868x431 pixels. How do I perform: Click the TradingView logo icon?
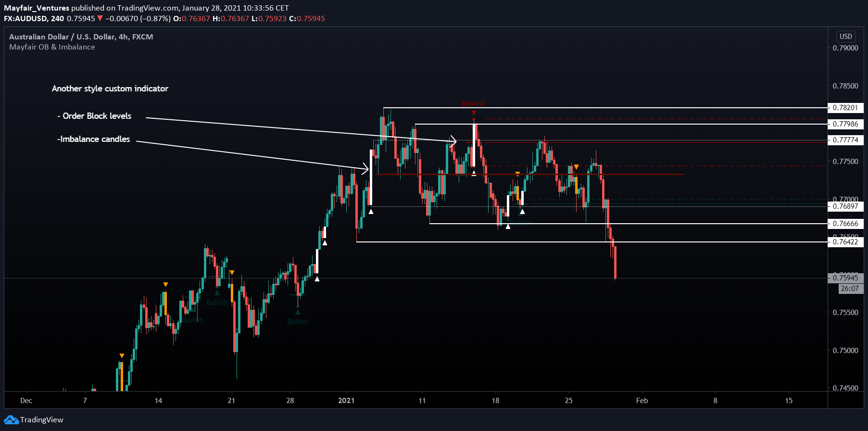coord(12,420)
